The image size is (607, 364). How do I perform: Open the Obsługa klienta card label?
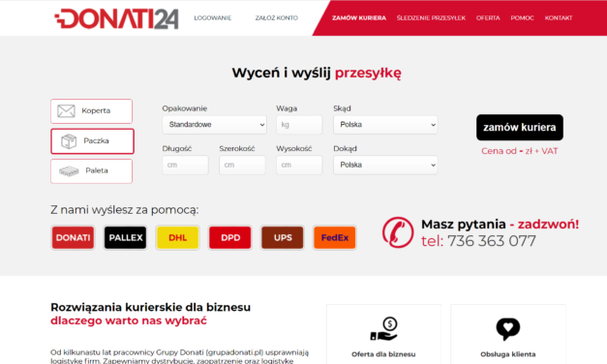click(508, 354)
